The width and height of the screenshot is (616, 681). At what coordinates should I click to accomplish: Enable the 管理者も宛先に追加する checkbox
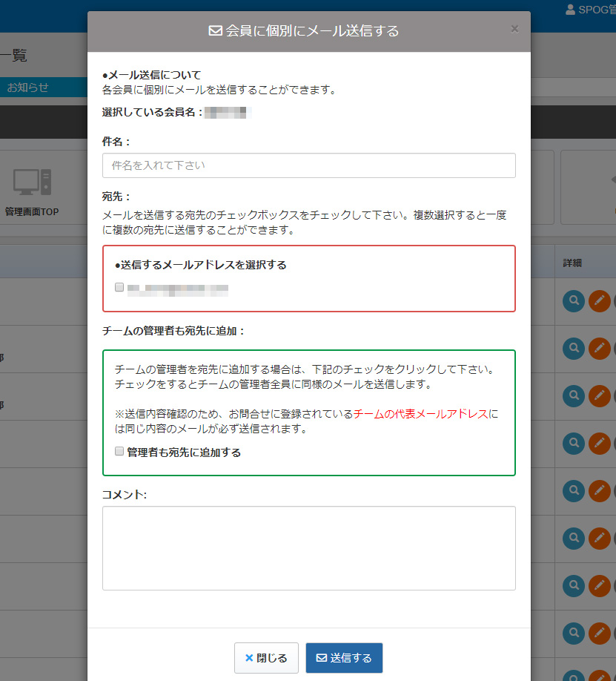coord(119,451)
